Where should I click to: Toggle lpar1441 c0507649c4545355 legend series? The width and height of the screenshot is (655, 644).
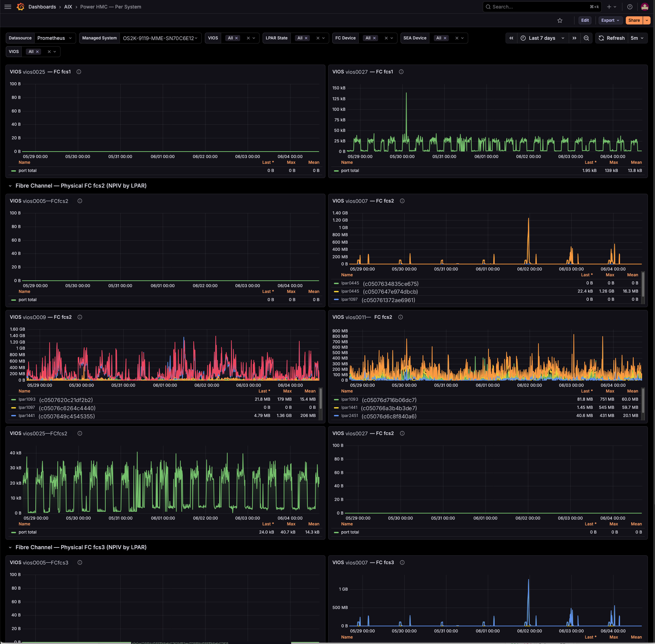[x=53, y=416]
